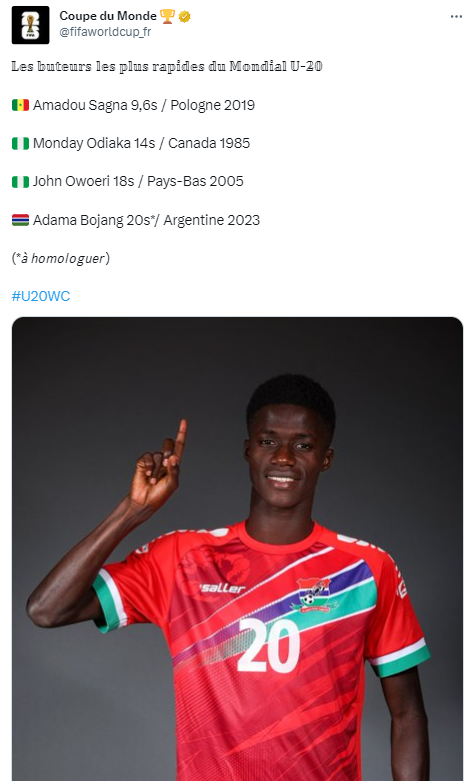Viewport: 474px width, 781px height.
Task: Click the heading 'Les buteurs les plus rapides'
Action: [167, 66]
